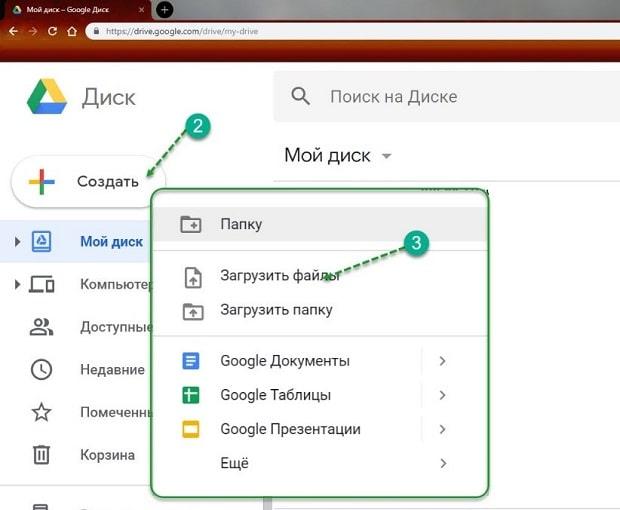Click the Диск title text
The image size is (620, 510).
[109, 98]
